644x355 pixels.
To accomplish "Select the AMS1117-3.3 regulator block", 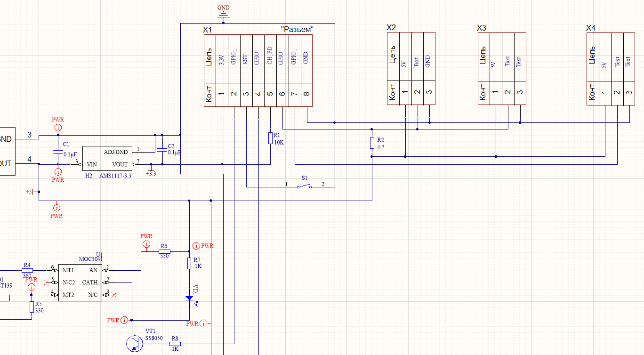I will (x=107, y=158).
